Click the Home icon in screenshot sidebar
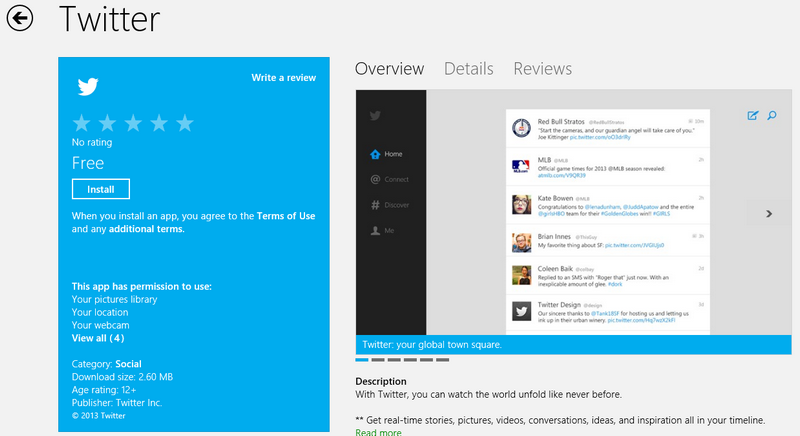This screenshot has width=800, height=436. pos(376,154)
